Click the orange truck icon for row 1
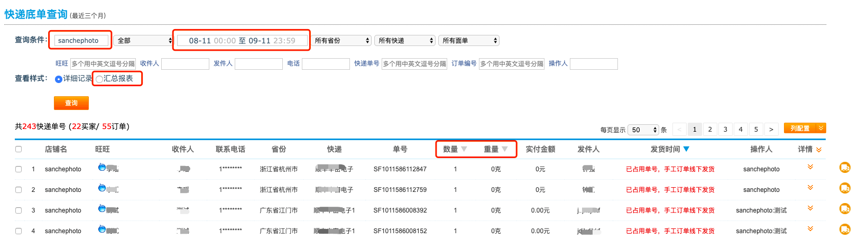Screen dimensions: 868x239 845,168
